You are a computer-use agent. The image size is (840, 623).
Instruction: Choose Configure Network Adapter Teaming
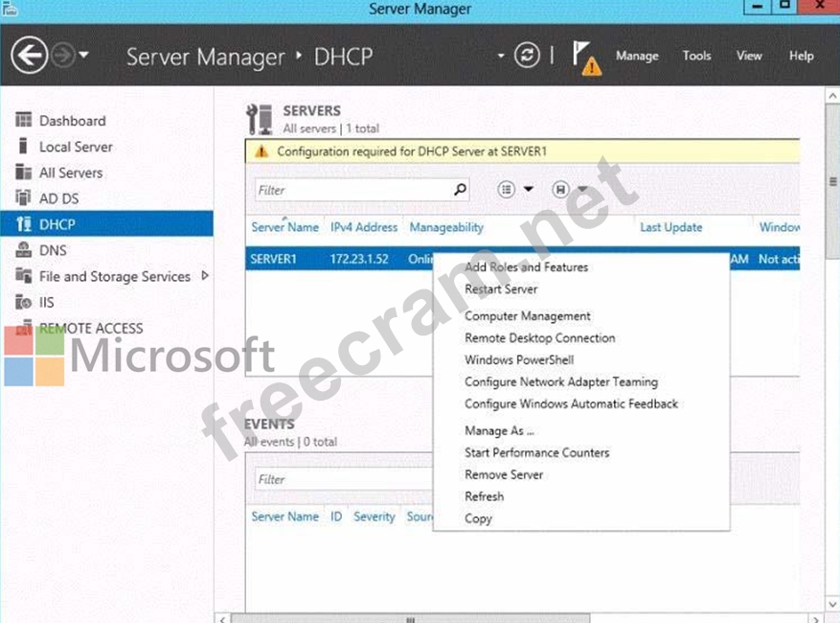tap(561, 382)
